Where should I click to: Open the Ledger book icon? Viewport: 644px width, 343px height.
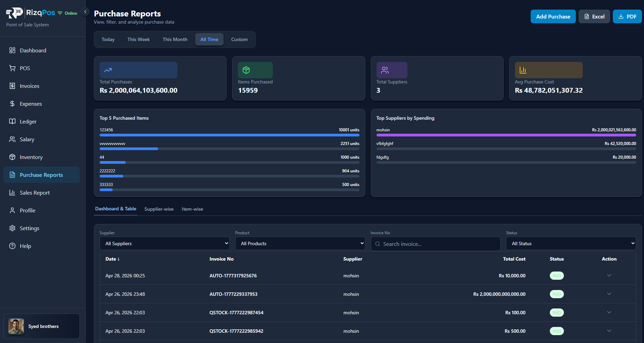[x=12, y=121]
